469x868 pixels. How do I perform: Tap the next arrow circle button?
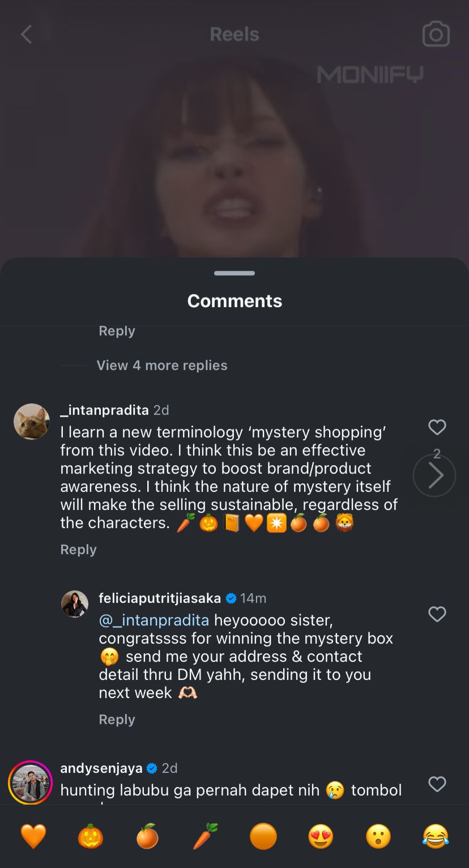coord(434,476)
